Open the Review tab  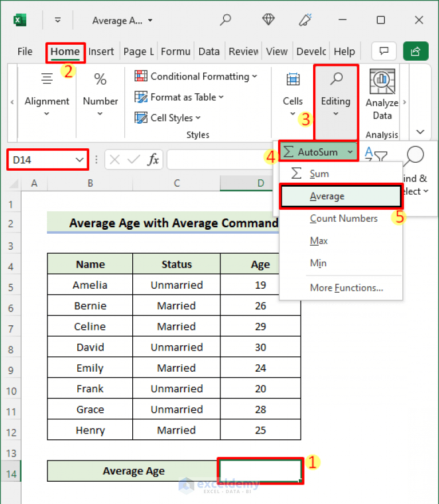tap(243, 52)
